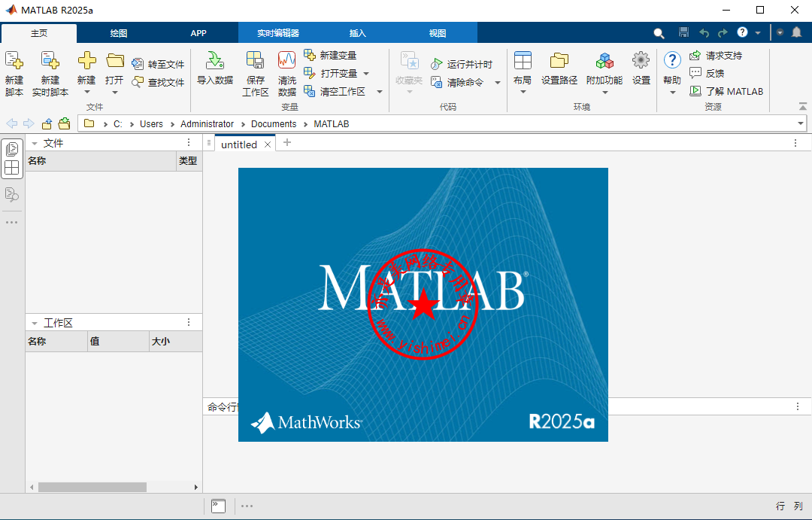Open the 工作区 panel options menu

coord(189,323)
